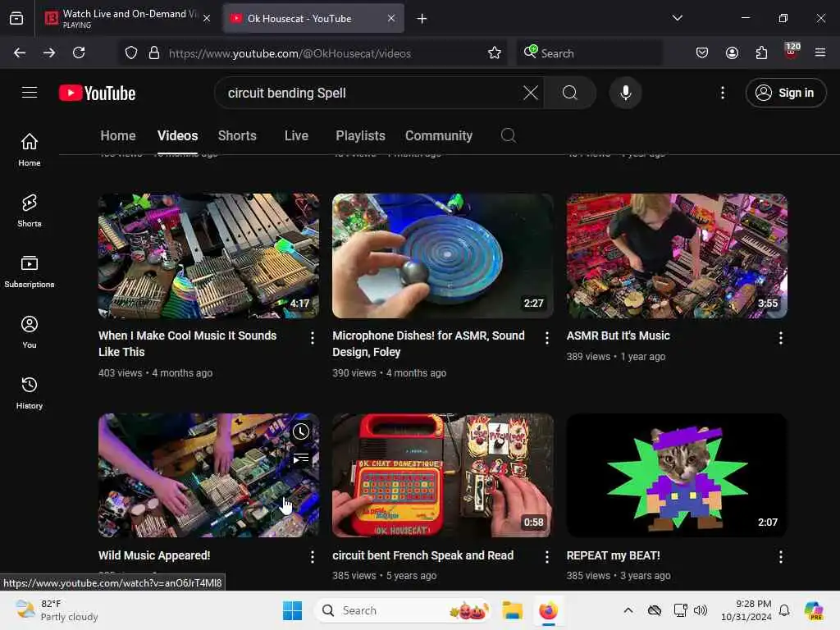Sign in to YouTube
The height and width of the screenshot is (630, 840).
785,93
